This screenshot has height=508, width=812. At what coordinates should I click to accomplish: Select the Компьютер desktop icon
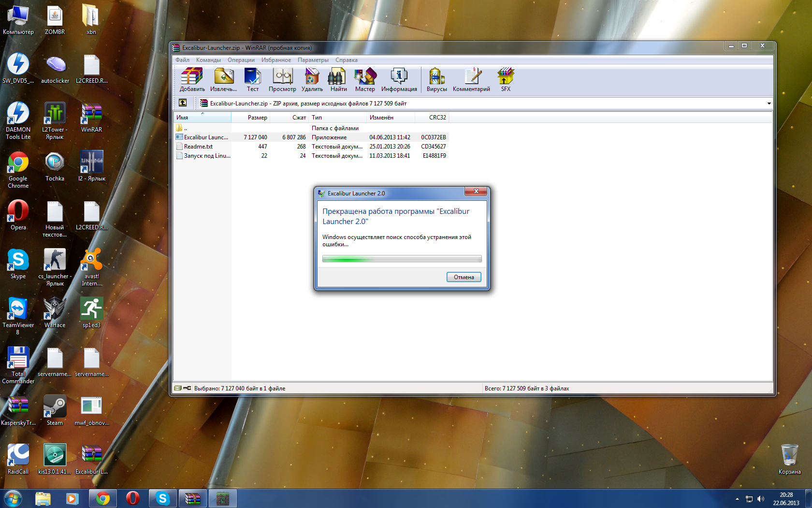(18, 20)
